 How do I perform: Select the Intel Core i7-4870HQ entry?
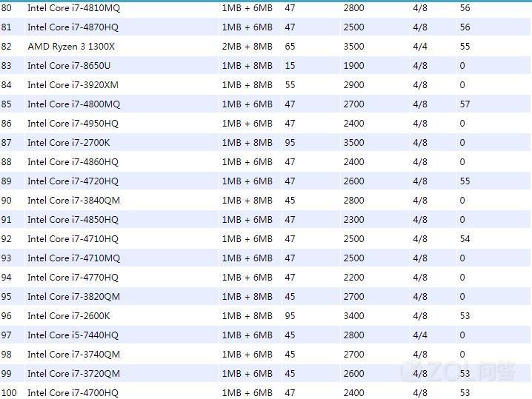coord(73,27)
